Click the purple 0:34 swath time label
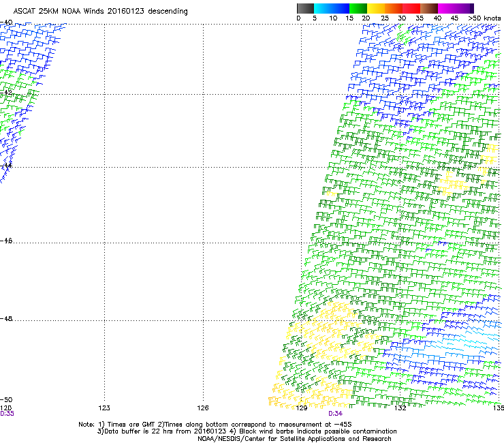 click(x=335, y=414)
